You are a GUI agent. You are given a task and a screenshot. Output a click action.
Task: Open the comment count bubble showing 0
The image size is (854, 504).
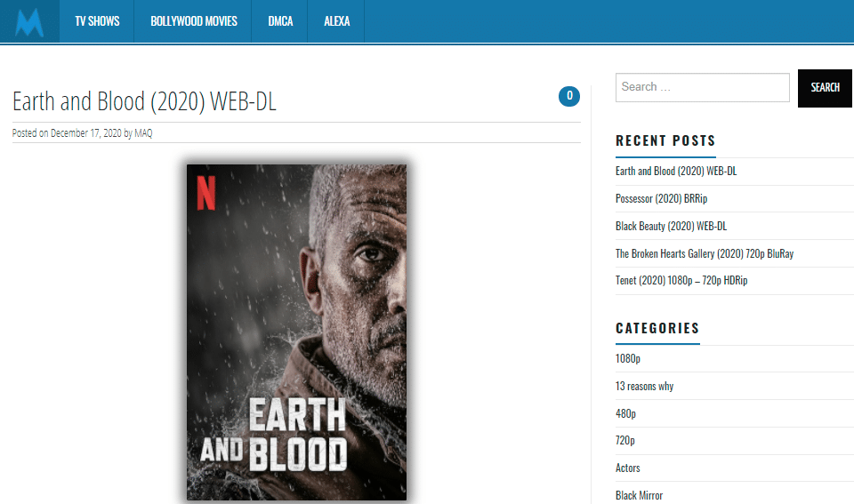click(569, 96)
